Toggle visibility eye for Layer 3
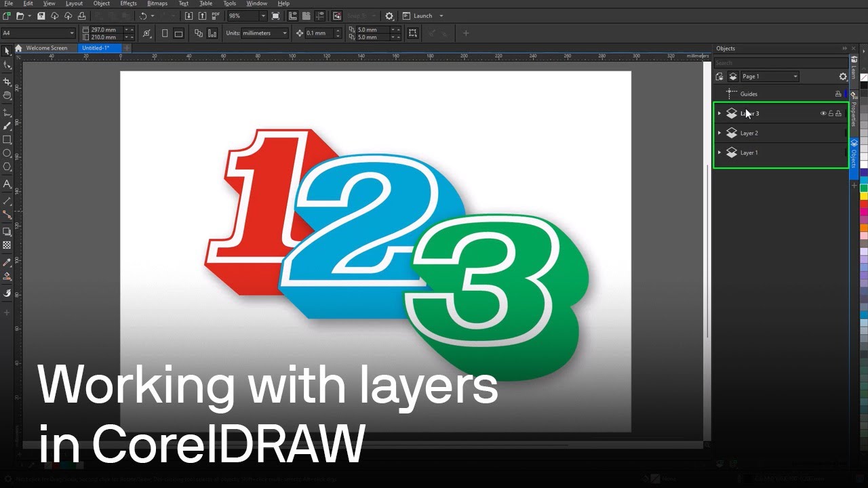Viewport: 868px width, 488px height. pos(823,113)
